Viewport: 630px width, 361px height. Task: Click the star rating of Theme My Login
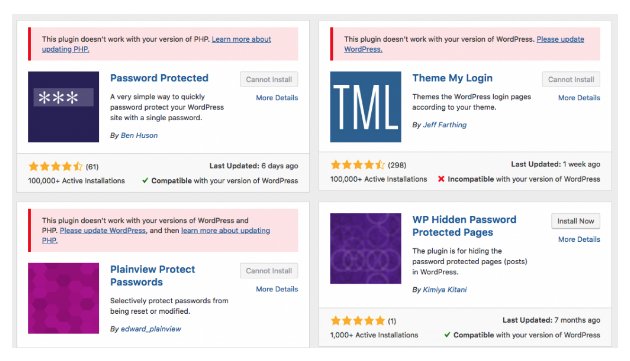pos(358,165)
